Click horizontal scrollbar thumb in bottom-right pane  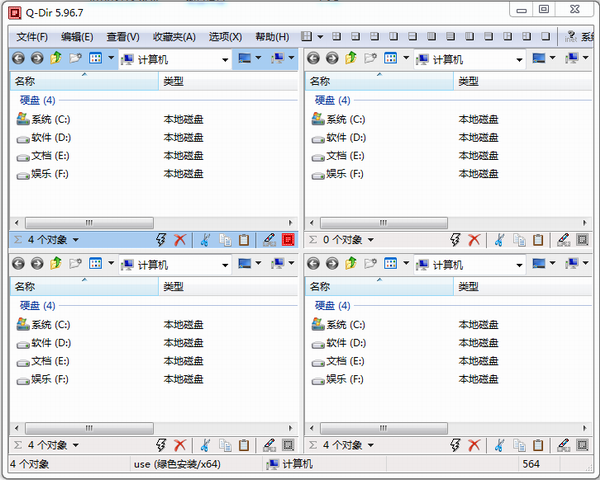[383, 428]
